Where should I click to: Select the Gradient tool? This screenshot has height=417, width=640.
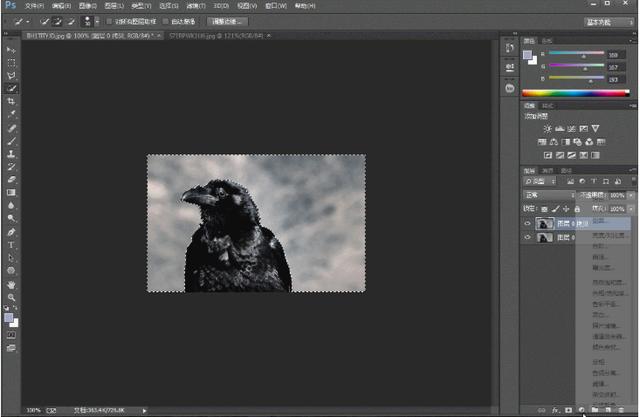pos(11,192)
